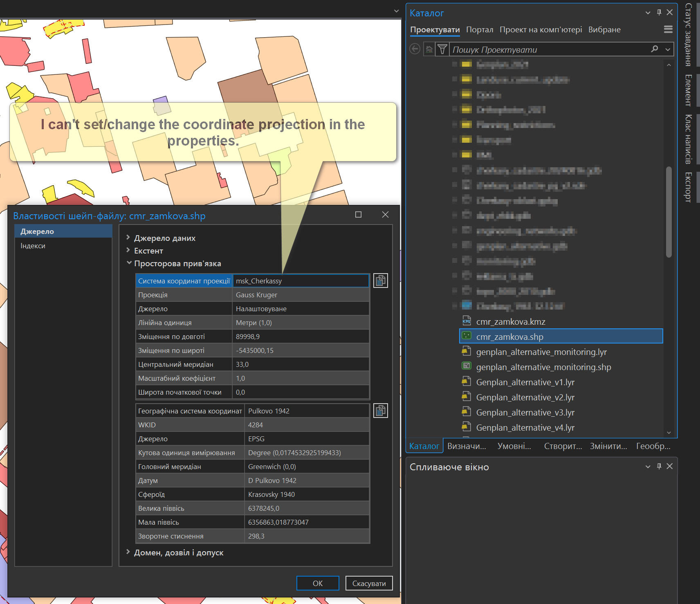Select cmr_zamkova.shp in the Catalog

(x=561, y=336)
